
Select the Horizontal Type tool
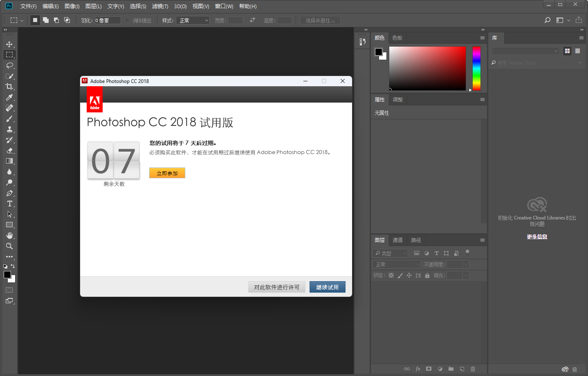pos(9,204)
